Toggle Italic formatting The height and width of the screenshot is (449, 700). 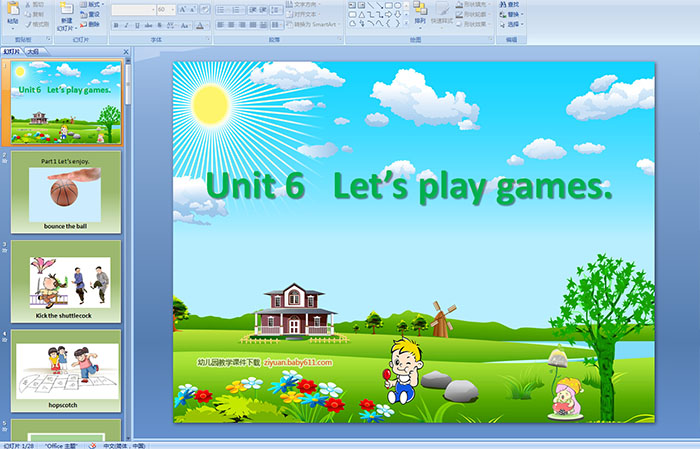pos(126,25)
